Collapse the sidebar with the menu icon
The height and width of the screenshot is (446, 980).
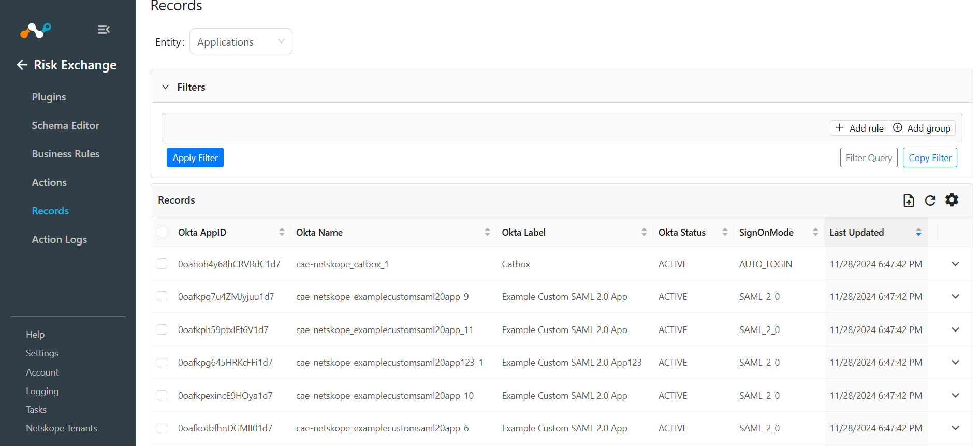pos(104,30)
